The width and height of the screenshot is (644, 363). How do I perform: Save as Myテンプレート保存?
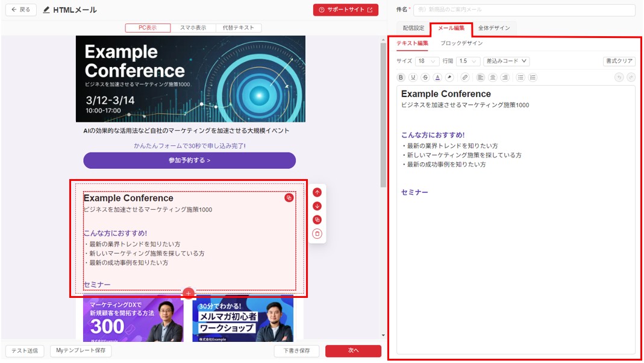(81, 351)
